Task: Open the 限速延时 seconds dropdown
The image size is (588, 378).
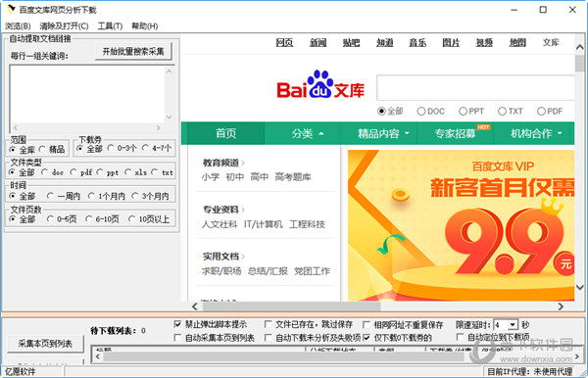Action: (x=513, y=325)
